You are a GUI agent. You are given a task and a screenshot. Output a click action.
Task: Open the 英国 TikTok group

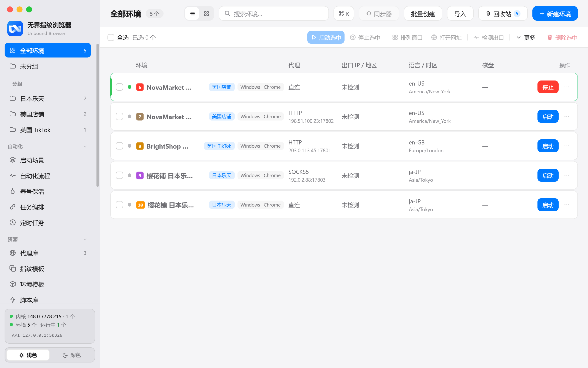(48, 130)
